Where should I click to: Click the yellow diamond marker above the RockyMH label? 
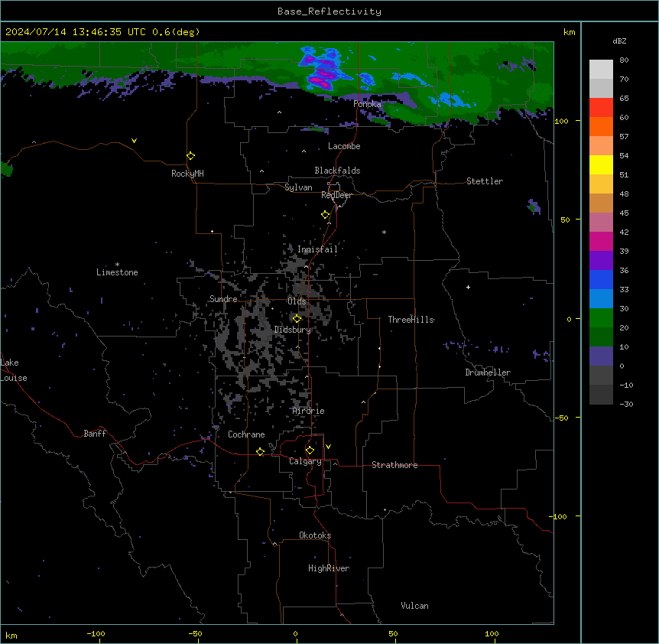(x=191, y=156)
